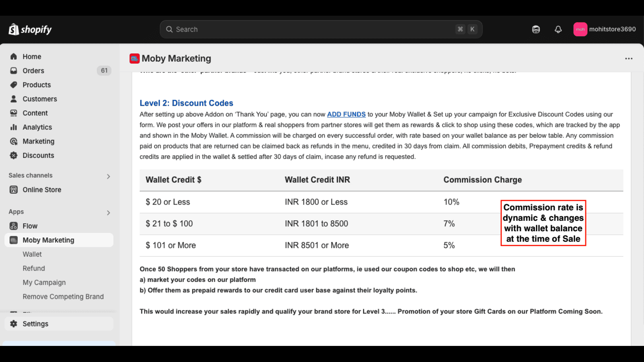Image resolution: width=644 pixels, height=362 pixels.
Task: Click the Shopify logo
Action: tap(30, 29)
